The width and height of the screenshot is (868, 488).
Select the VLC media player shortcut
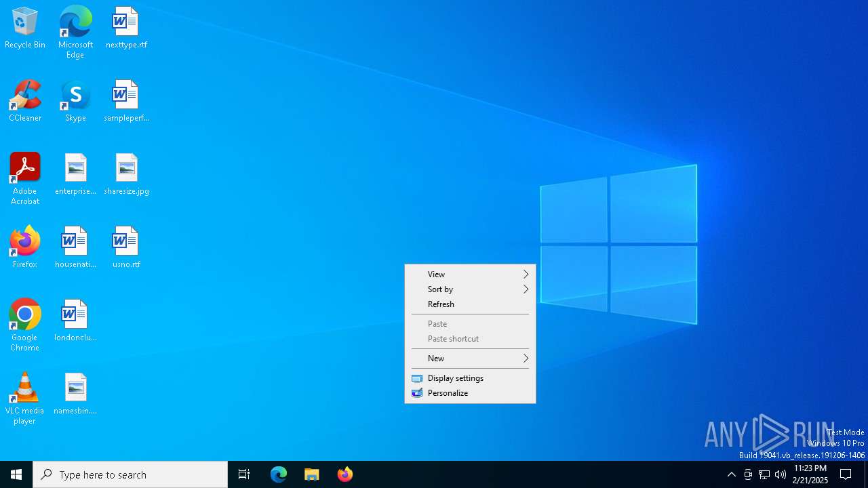coord(25,399)
